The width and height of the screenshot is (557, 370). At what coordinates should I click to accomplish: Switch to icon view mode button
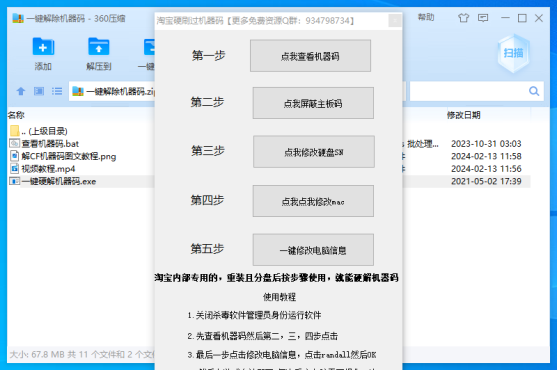click(39, 91)
